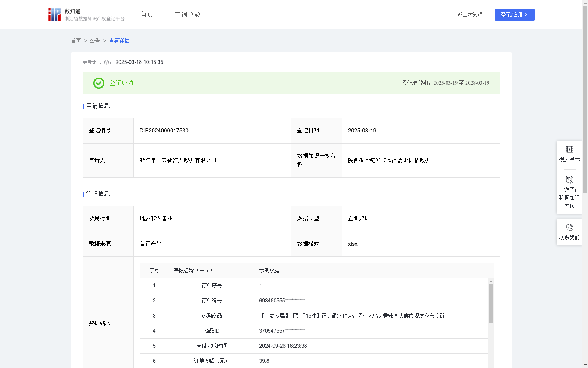Click the 序号 column header
The width and height of the screenshot is (588, 368).
154,270
